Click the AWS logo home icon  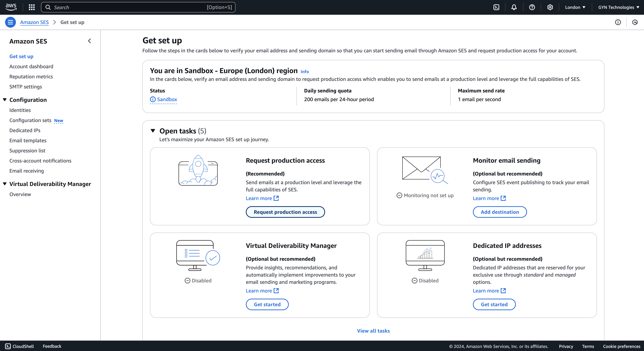(x=11, y=7)
